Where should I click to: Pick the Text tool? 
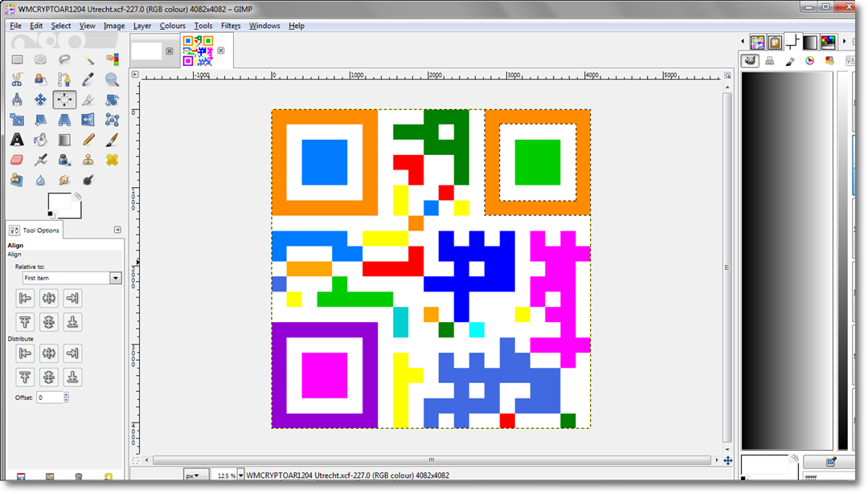pyautogui.click(x=17, y=140)
